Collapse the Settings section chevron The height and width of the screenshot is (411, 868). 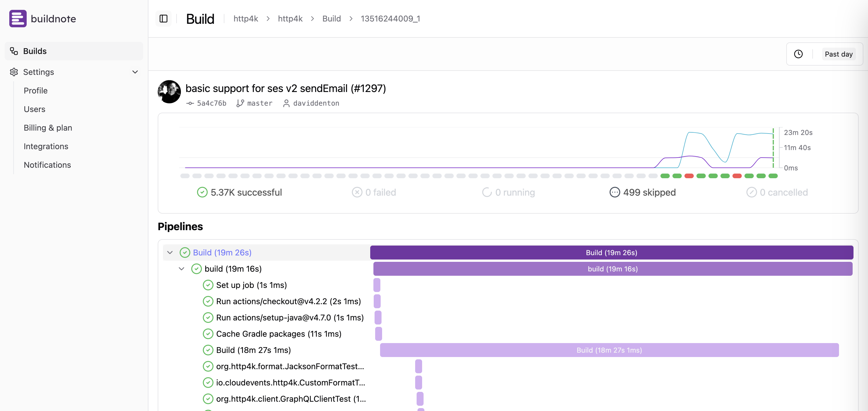tap(135, 72)
